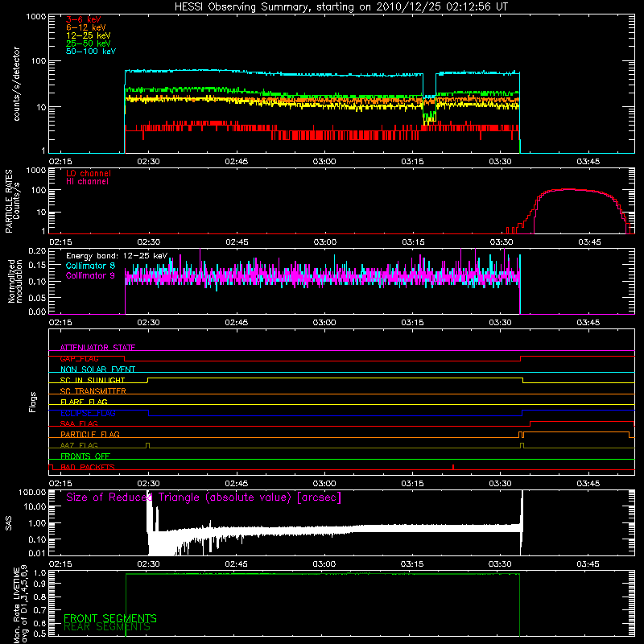Click the Flags axis label

tap(32, 402)
